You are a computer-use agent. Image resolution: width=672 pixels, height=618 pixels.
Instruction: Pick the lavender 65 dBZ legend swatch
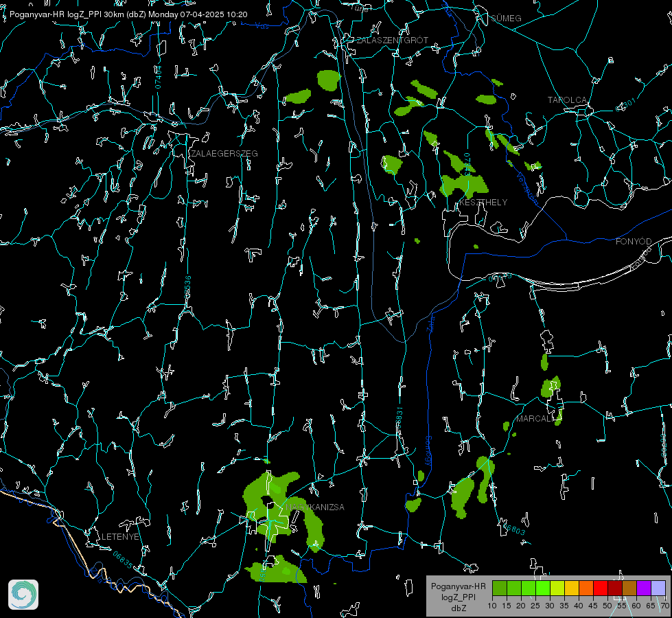point(658,588)
